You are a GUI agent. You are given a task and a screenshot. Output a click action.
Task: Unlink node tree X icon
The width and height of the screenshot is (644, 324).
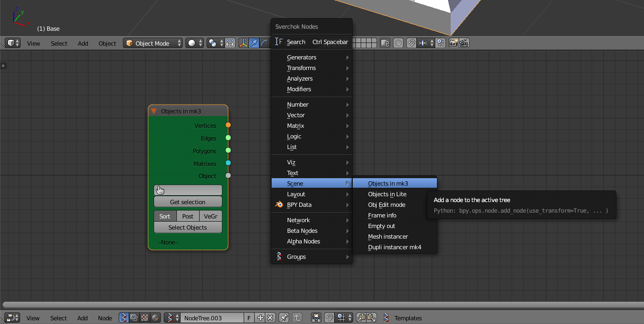pos(270,318)
